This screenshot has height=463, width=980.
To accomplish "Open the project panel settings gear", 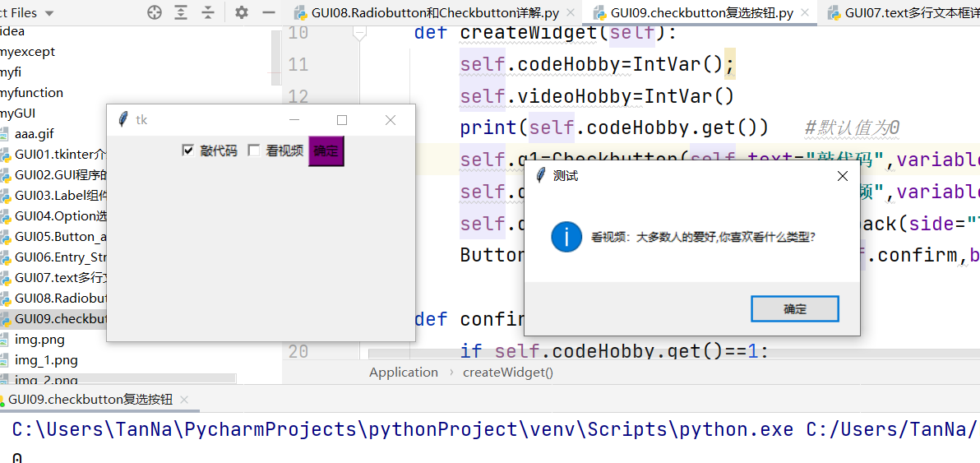I will pyautogui.click(x=241, y=12).
